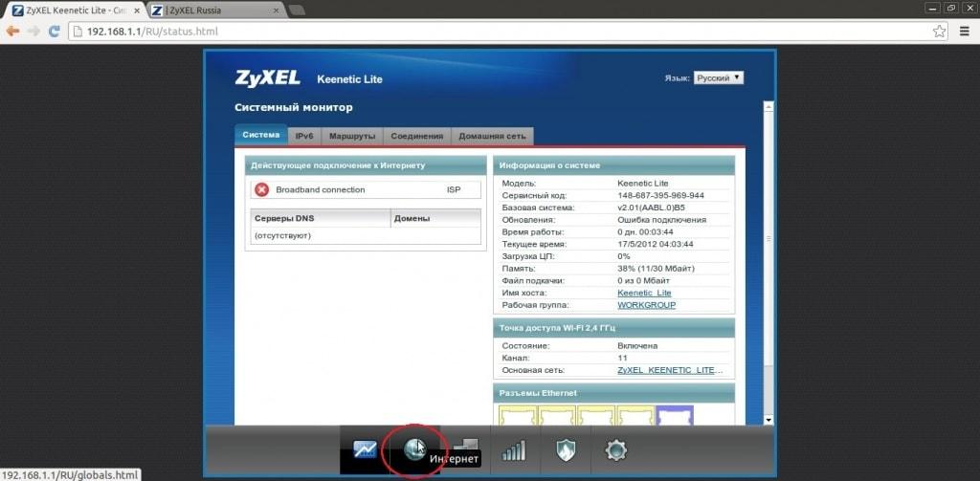Viewport: 980px width, 481px height.
Task: Click the Информация о системе section header
Action: (613, 165)
